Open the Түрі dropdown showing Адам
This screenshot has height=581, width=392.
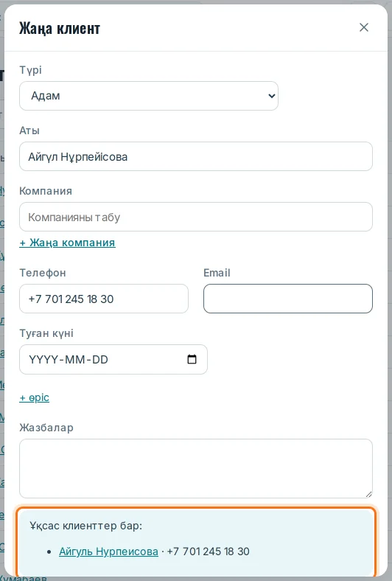(x=149, y=96)
